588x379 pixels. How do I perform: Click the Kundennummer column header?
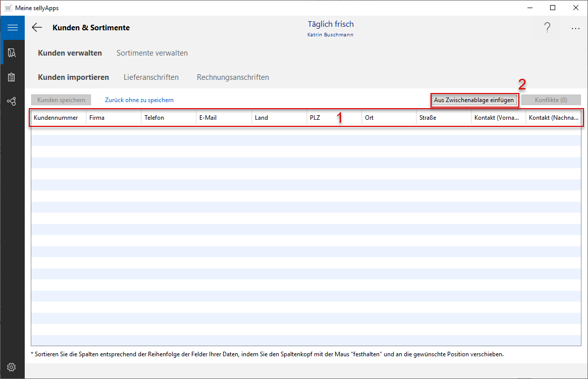pos(56,118)
